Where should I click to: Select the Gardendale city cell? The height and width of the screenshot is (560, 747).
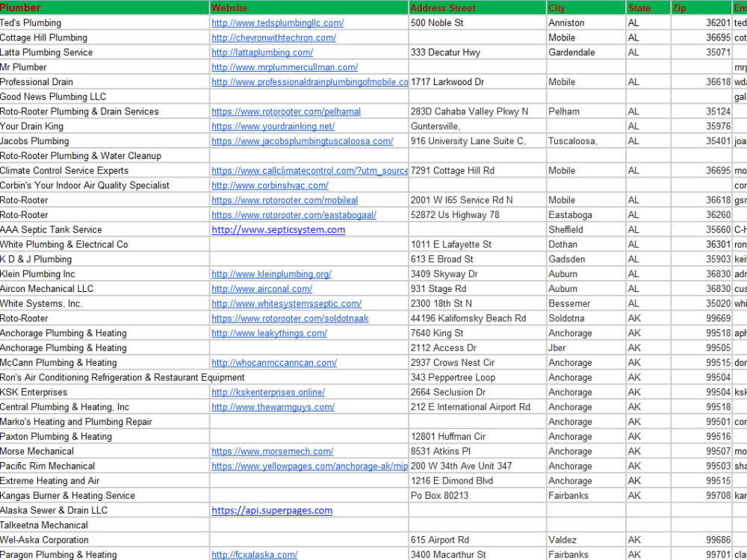pos(586,52)
